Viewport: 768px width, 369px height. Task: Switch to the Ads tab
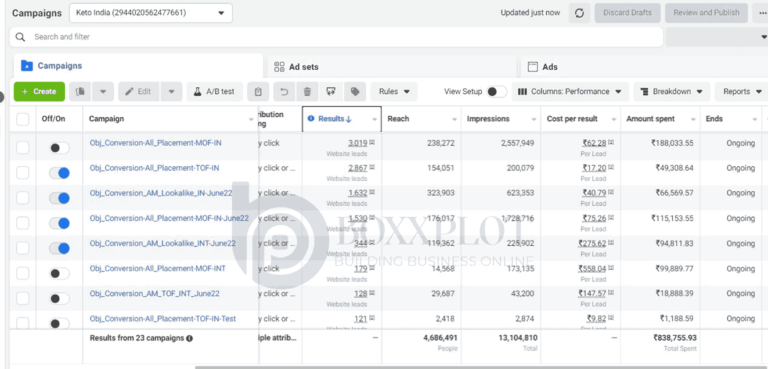click(644, 67)
